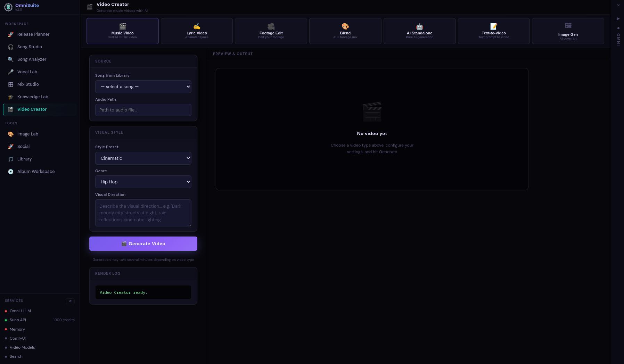Image resolution: width=624 pixels, height=364 pixels.
Task: Open Vocal Lab via the microphone icon
Action: pyautogui.click(x=11, y=72)
